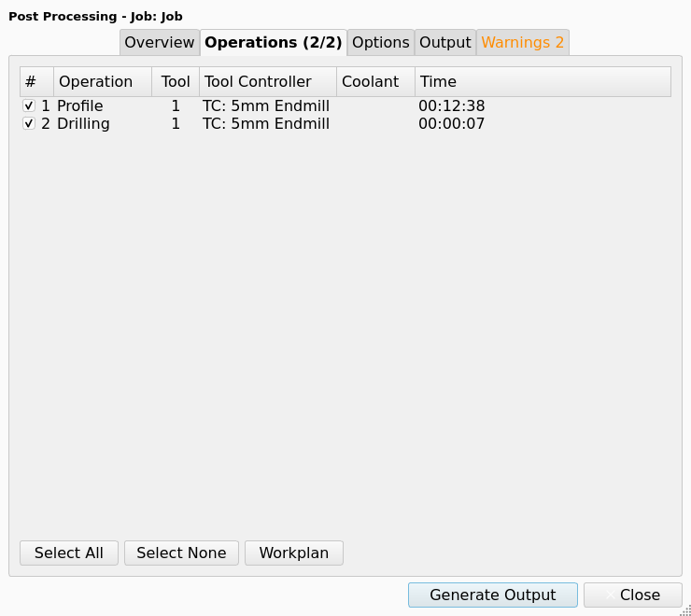691x616 pixels.
Task: Click the Select None button
Action: point(181,553)
